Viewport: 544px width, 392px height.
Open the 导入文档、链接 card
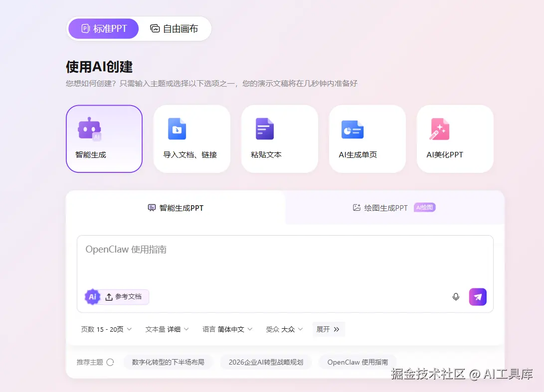[192, 138]
